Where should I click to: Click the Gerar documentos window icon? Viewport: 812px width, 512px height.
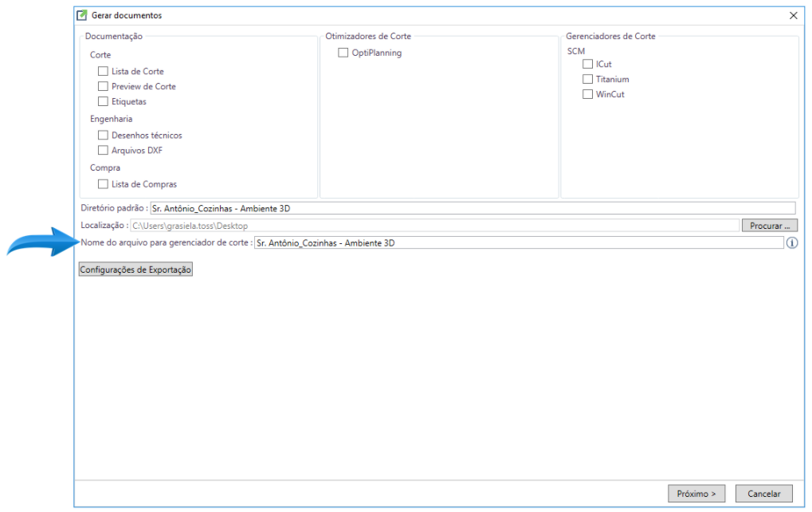82,15
